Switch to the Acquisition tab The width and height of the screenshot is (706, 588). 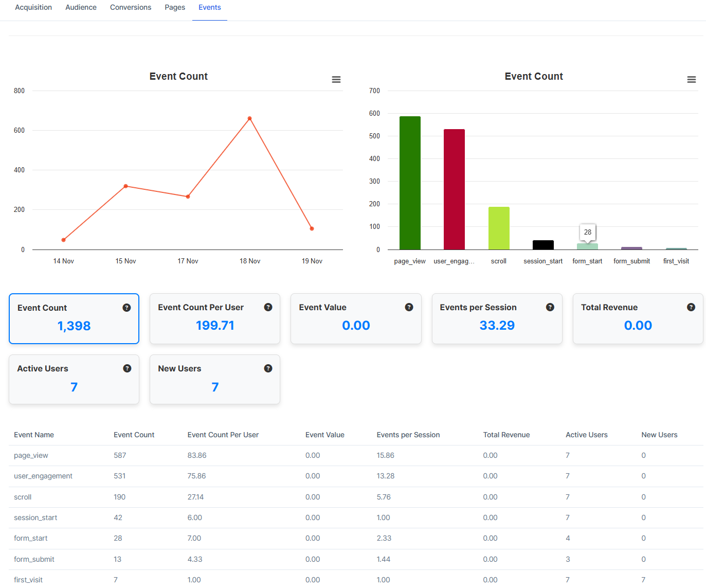click(x=33, y=8)
